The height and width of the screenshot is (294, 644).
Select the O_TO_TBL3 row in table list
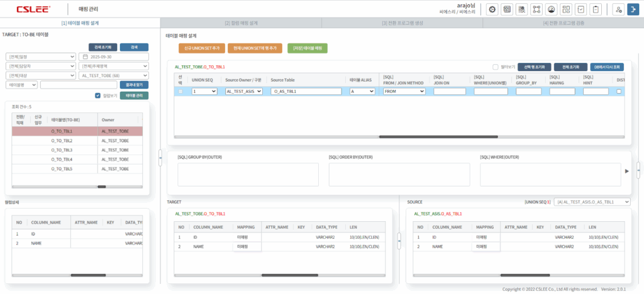pos(62,150)
